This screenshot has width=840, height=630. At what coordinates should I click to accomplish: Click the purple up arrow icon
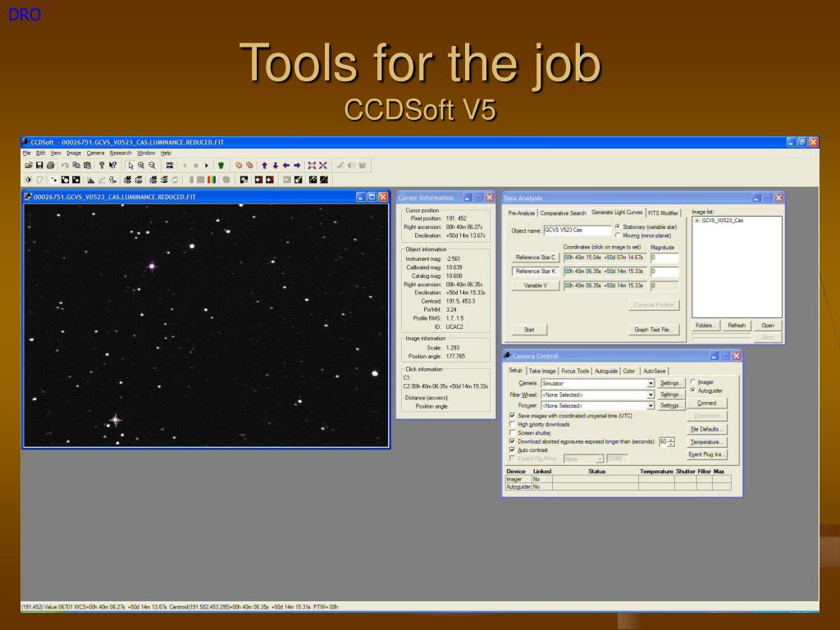pyautogui.click(x=264, y=166)
